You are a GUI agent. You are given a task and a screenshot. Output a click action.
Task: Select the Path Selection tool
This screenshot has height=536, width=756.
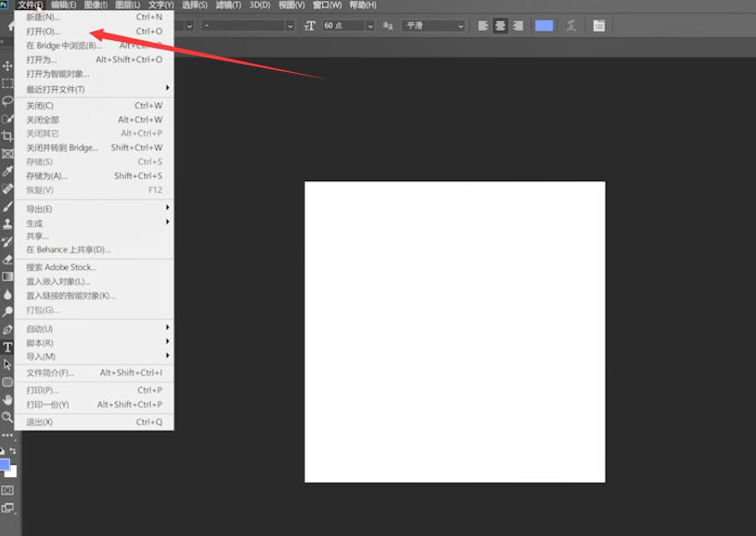[8, 365]
